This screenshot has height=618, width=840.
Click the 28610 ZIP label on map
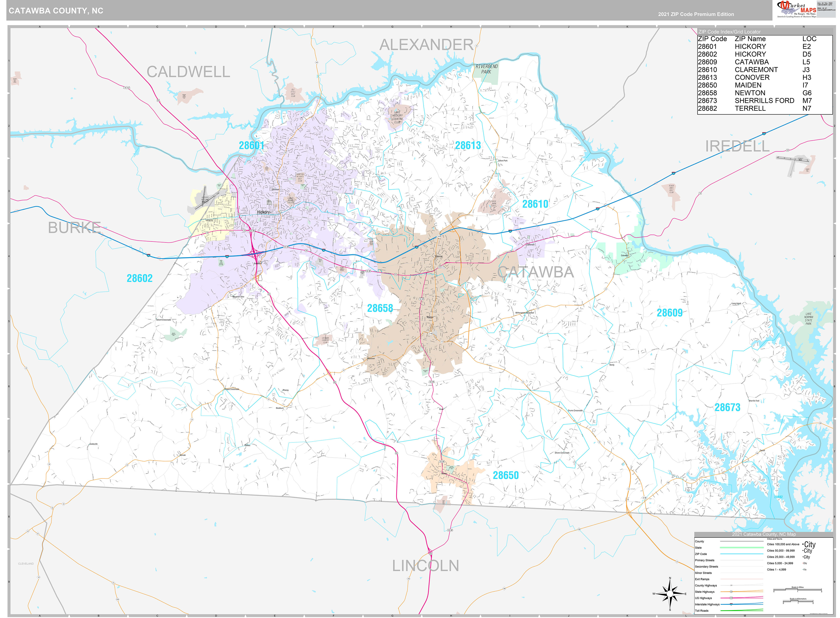click(x=535, y=204)
